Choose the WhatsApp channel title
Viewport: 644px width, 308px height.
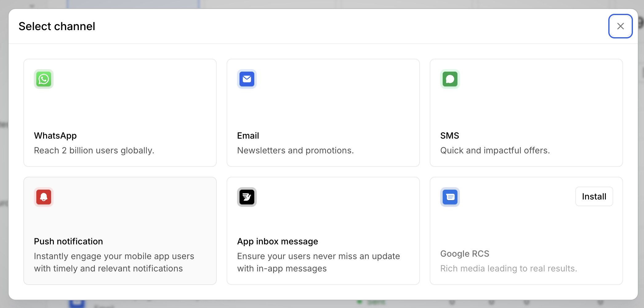tap(55, 136)
